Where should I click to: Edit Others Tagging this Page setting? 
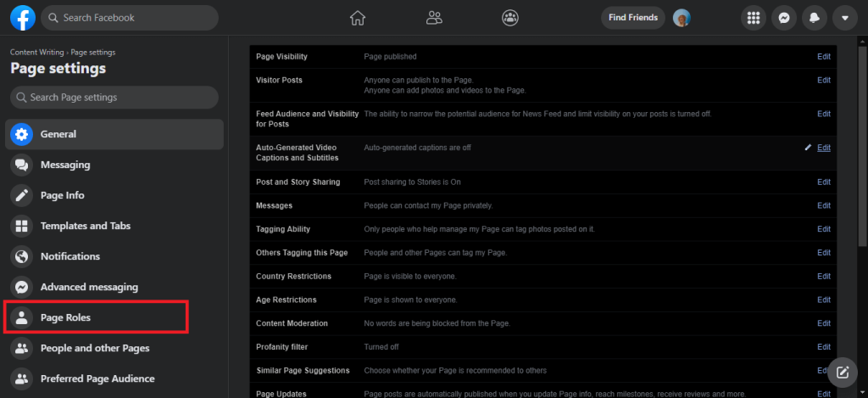824,252
